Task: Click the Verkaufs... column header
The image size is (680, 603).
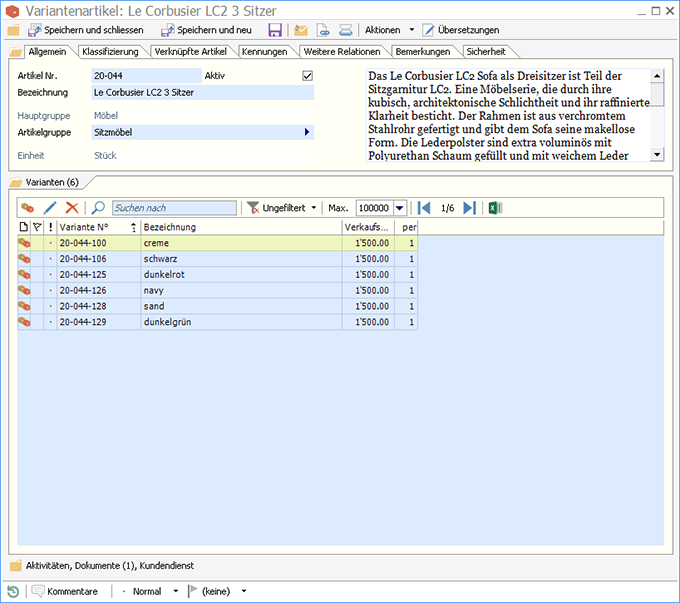Action: (x=368, y=227)
